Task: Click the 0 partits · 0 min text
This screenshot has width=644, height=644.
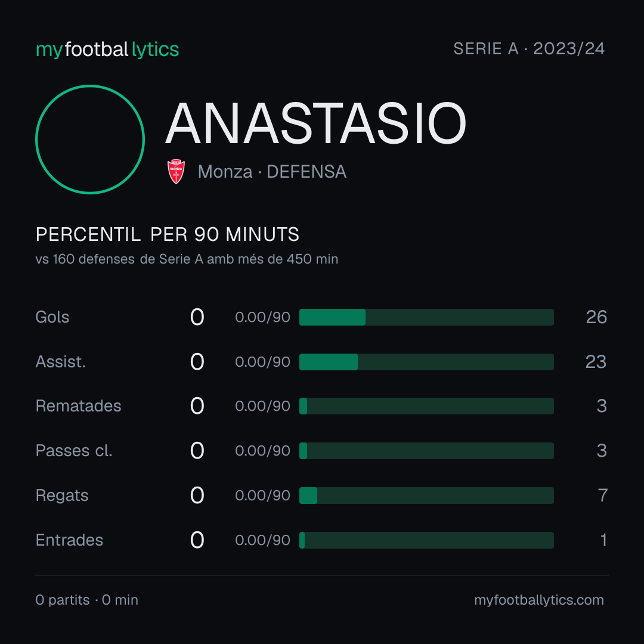Action: coord(86,600)
